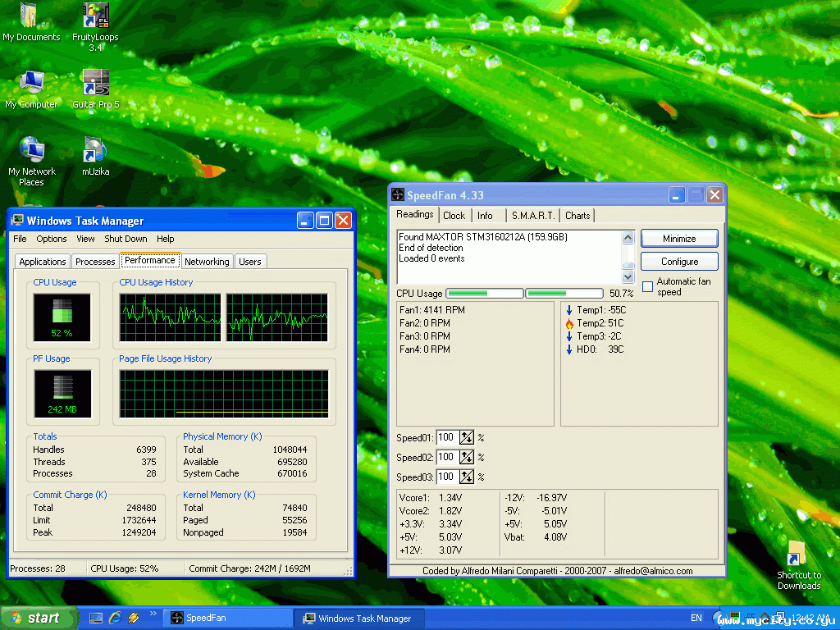Open the Processes tab in Task Manager

[x=95, y=262]
